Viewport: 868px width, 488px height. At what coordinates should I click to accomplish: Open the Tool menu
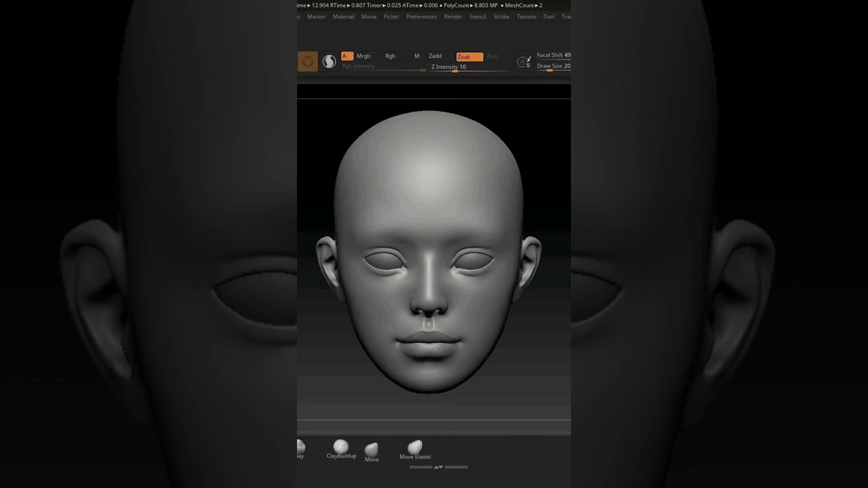click(549, 16)
